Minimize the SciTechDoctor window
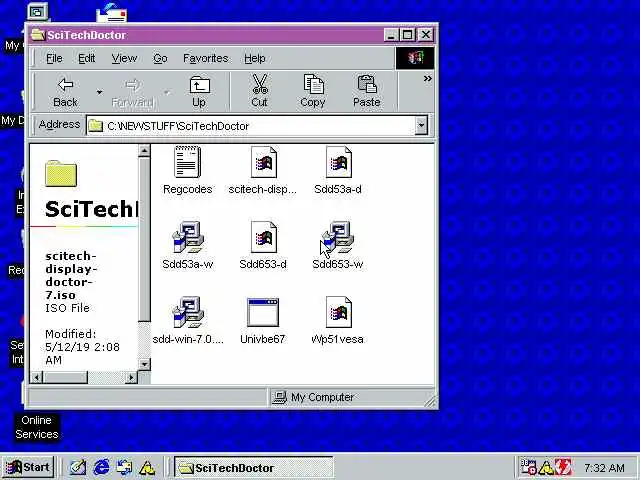640x480 pixels. coord(391,35)
